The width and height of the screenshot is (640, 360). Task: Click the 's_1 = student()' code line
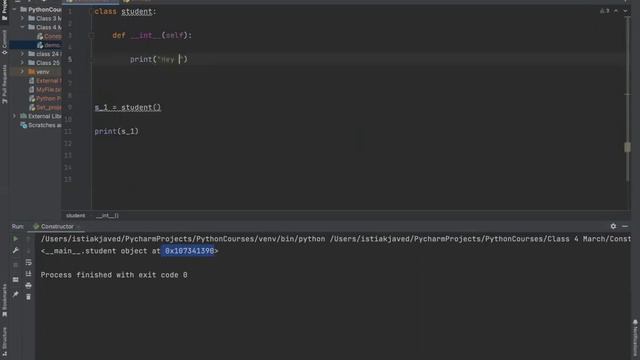pyautogui.click(x=128, y=107)
